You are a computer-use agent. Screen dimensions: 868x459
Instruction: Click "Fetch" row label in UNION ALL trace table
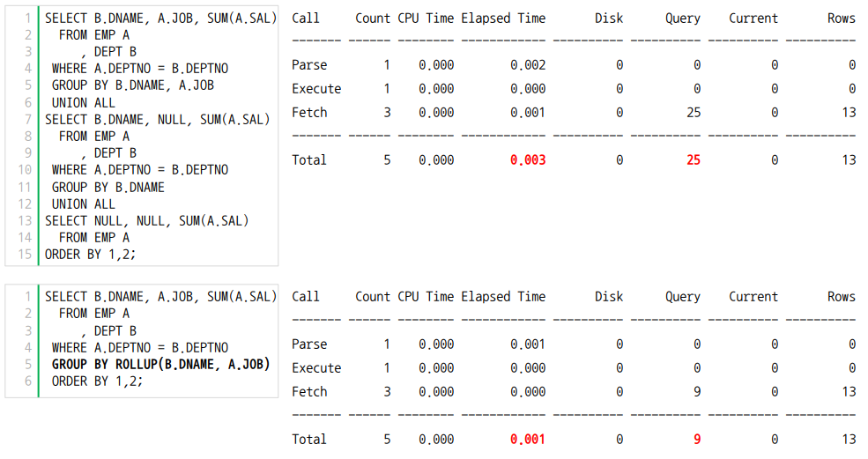[x=309, y=113]
